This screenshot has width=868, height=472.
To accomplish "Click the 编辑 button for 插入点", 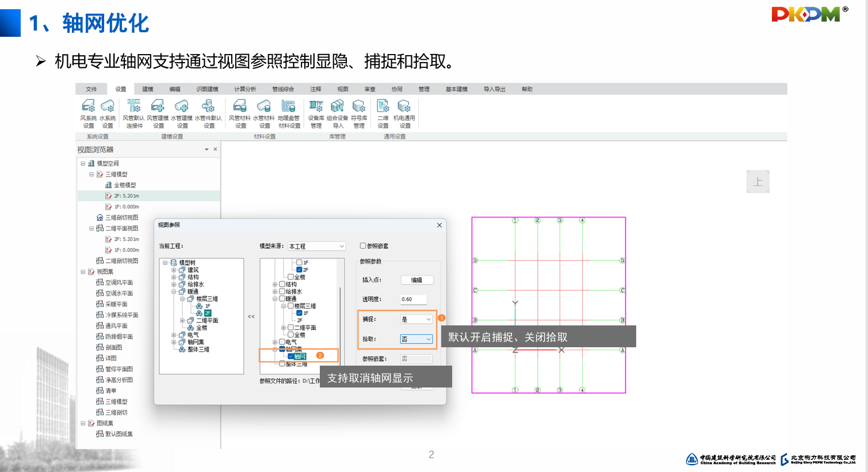I will coord(416,280).
